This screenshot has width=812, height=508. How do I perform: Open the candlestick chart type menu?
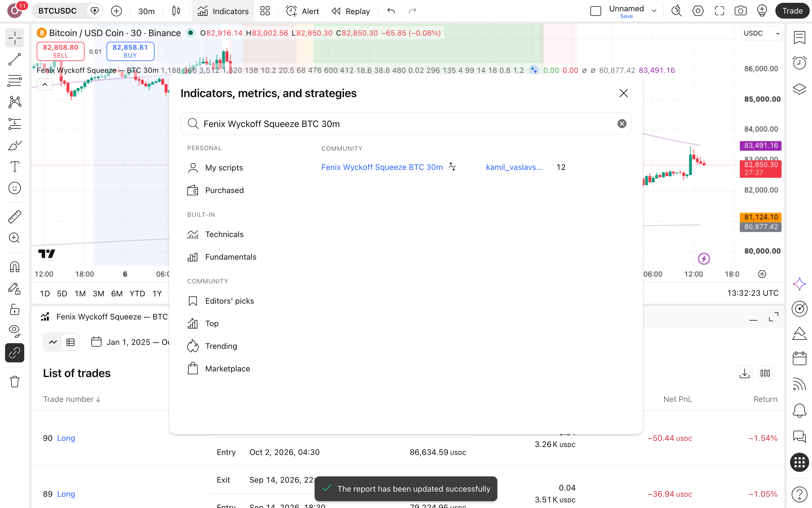coord(176,11)
